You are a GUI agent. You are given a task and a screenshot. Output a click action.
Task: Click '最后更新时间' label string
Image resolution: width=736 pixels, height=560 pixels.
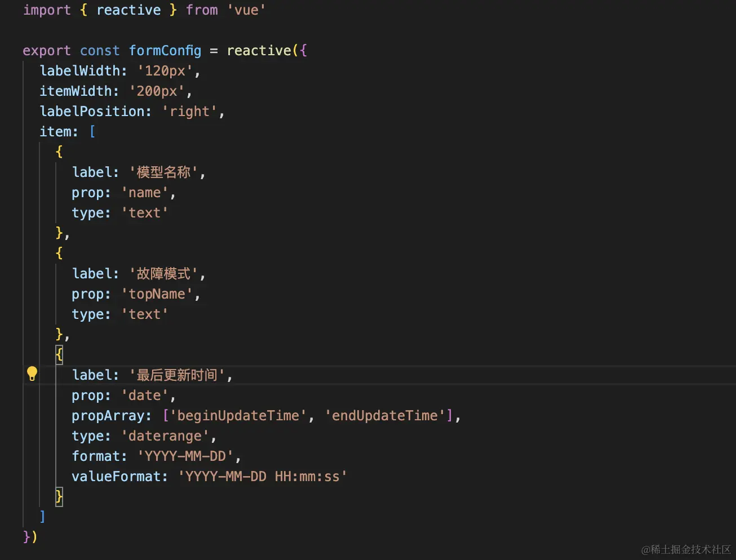177,375
